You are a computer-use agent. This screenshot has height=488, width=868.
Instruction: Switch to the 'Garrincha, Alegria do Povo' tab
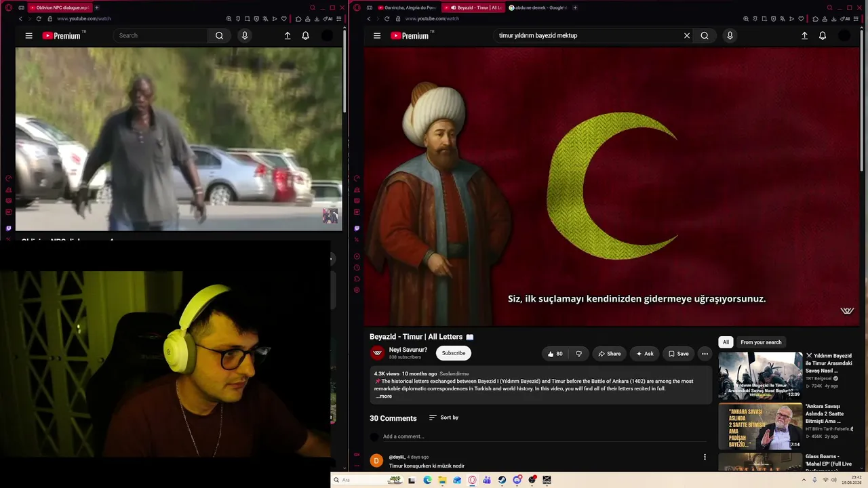[408, 7]
